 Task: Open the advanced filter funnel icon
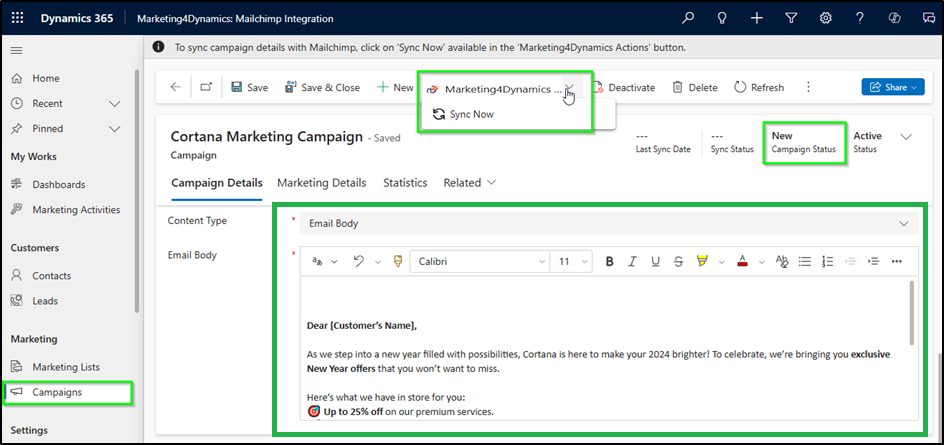point(791,18)
